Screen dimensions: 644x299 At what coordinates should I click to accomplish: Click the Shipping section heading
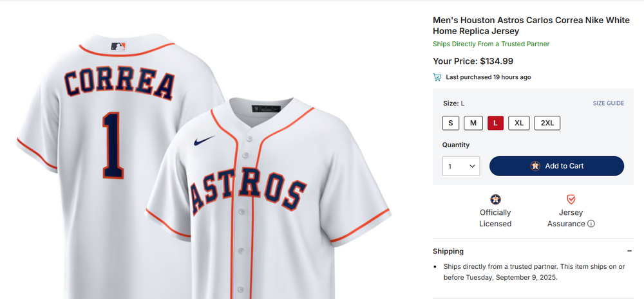pyautogui.click(x=448, y=251)
